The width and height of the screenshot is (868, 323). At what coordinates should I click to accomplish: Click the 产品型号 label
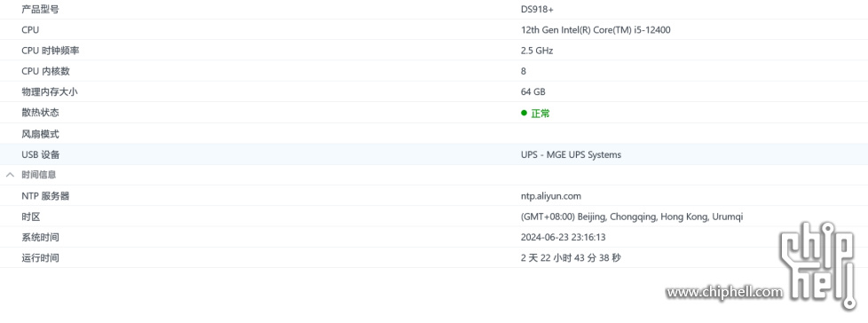pyautogui.click(x=40, y=10)
